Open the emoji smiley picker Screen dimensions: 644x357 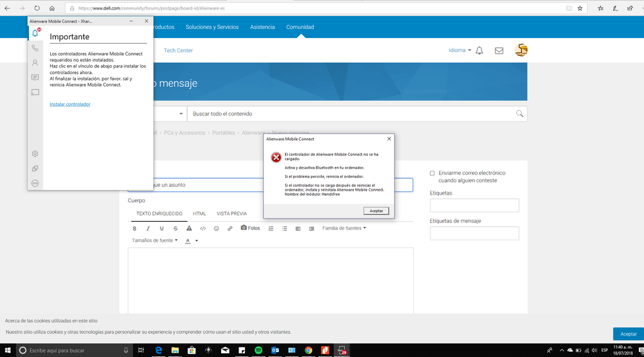click(x=217, y=229)
